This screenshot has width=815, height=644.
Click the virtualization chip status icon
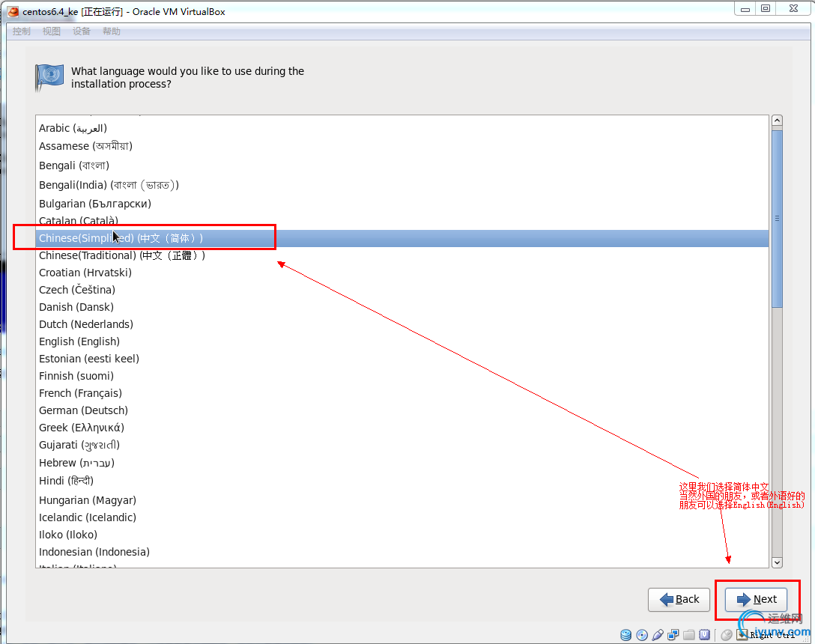click(704, 635)
